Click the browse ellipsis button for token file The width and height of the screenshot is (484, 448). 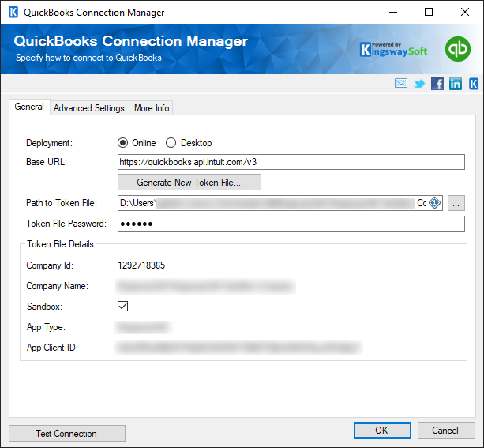(x=456, y=203)
